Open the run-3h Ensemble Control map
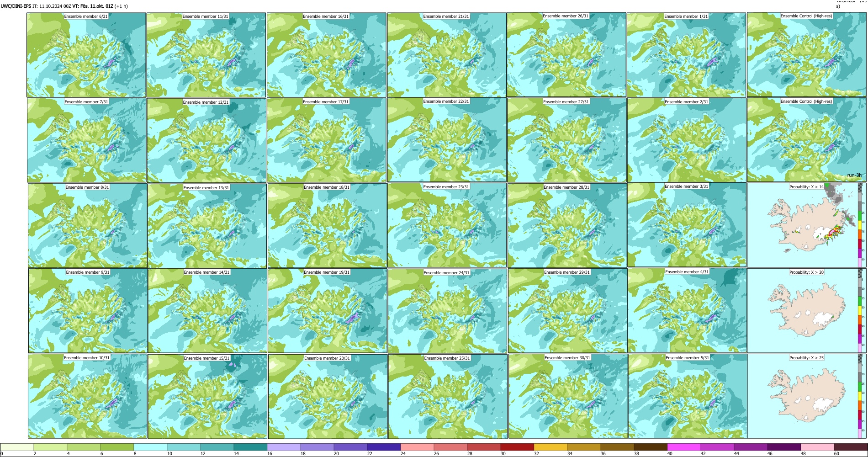This screenshot has height=457, width=868. 806,140
